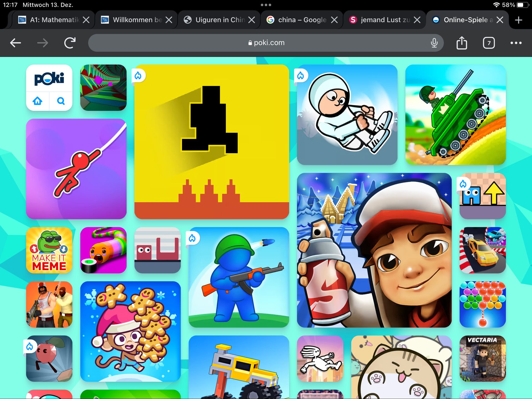Open the red stickman swing game

point(76,169)
